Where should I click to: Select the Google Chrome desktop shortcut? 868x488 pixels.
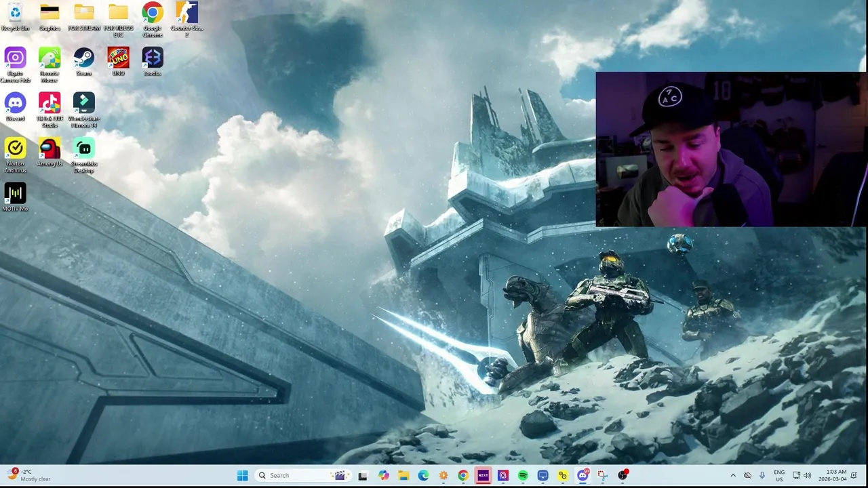[x=153, y=20]
